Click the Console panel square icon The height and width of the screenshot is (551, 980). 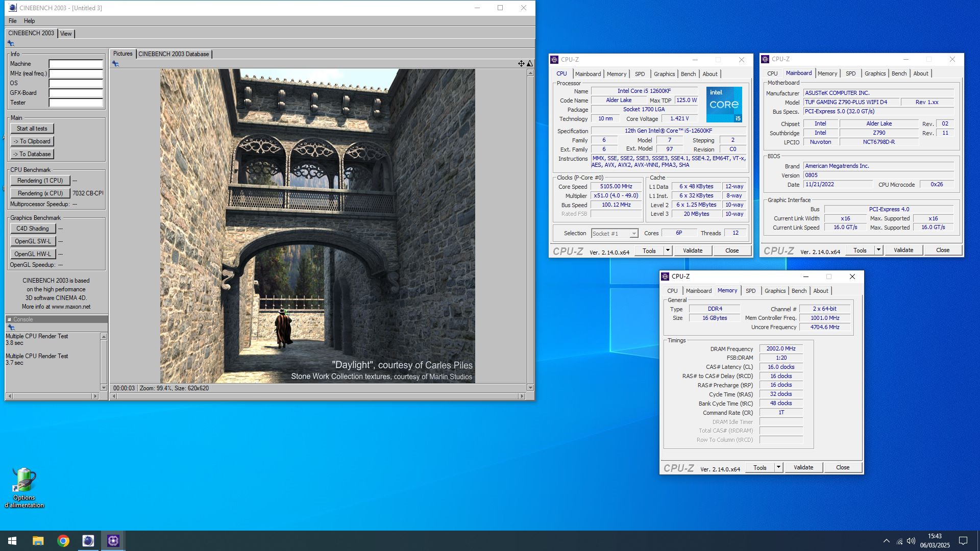point(9,319)
